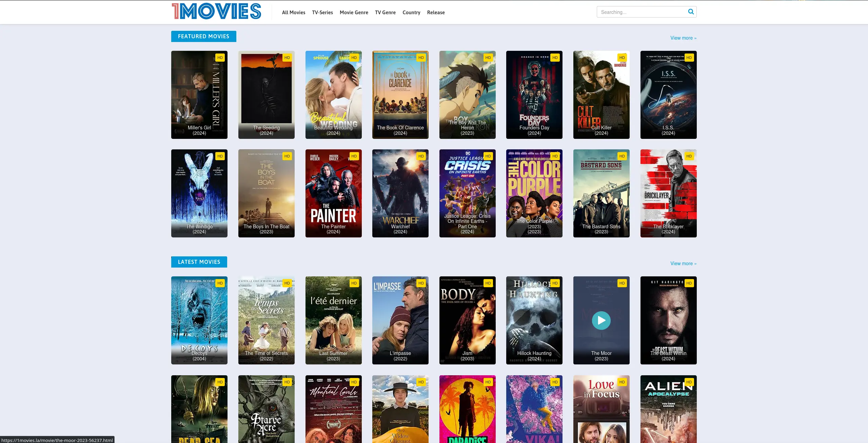Open The Time of Secrets poster
Screen dimensions: 868x443
[267, 320]
